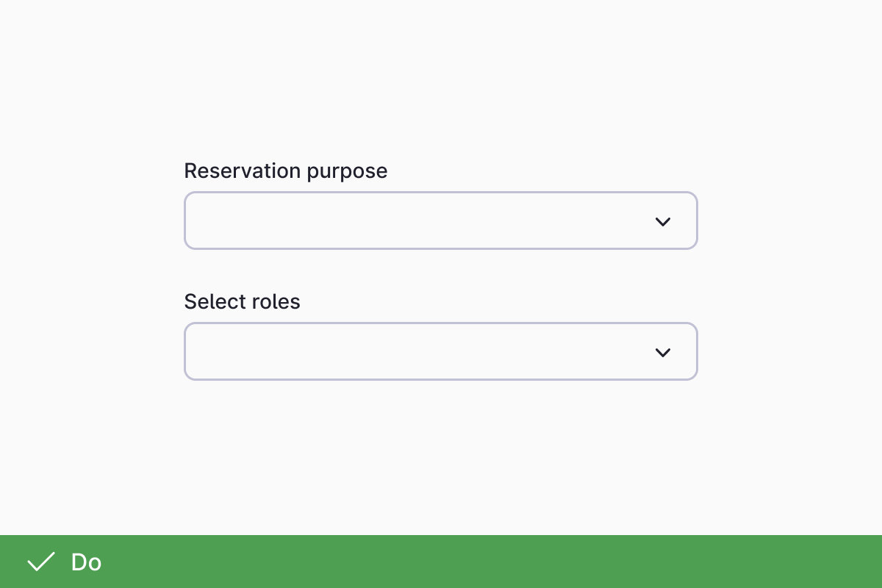882x588 pixels.
Task: Open the Select roles dropdown
Action: (440, 352)
